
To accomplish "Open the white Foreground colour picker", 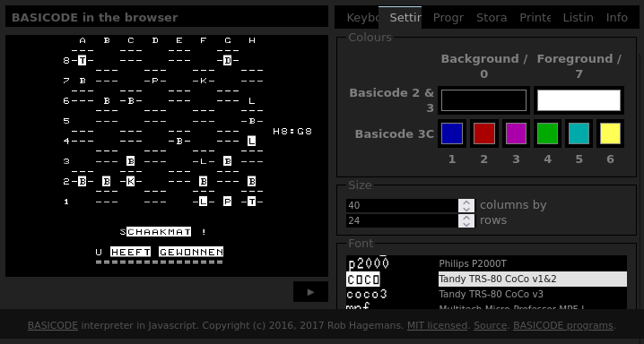I will click(579, 100).
